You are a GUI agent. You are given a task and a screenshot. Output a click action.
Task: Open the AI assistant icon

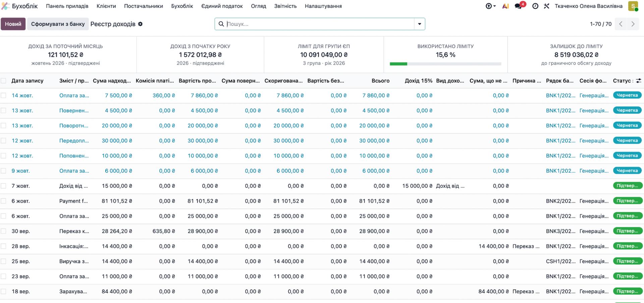(505, 6)
